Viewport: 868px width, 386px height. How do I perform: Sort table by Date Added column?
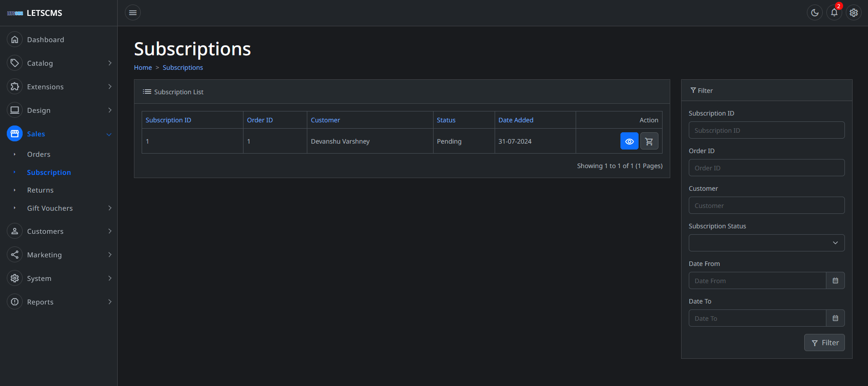click(515, 120)
